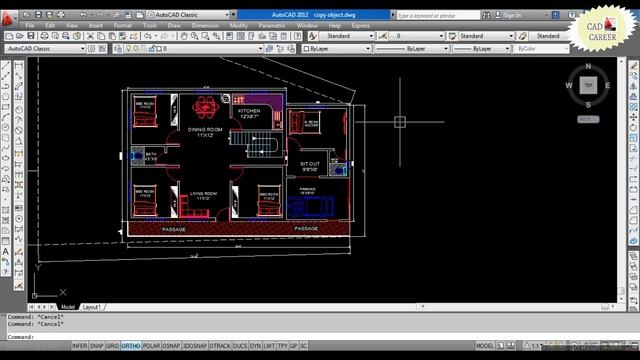Viewport: 640px width, 360px height.
Task: Open the text style Standard dropdown
Action: pos(346,36)
